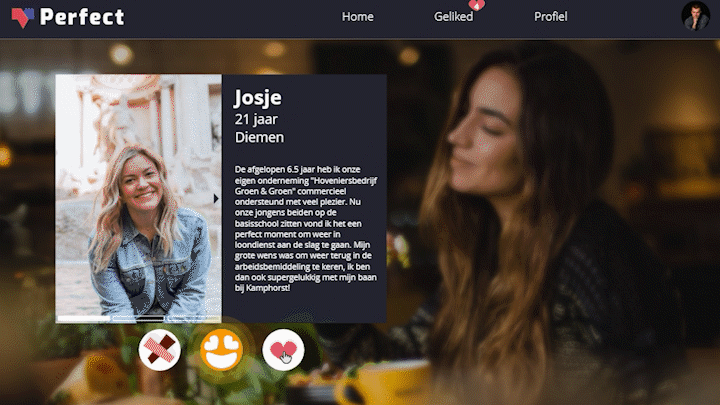Tap the orange heart-eyes emoji button
This screenshot has height=405, width=720.
pyautogui.click(x=221, y=350)
